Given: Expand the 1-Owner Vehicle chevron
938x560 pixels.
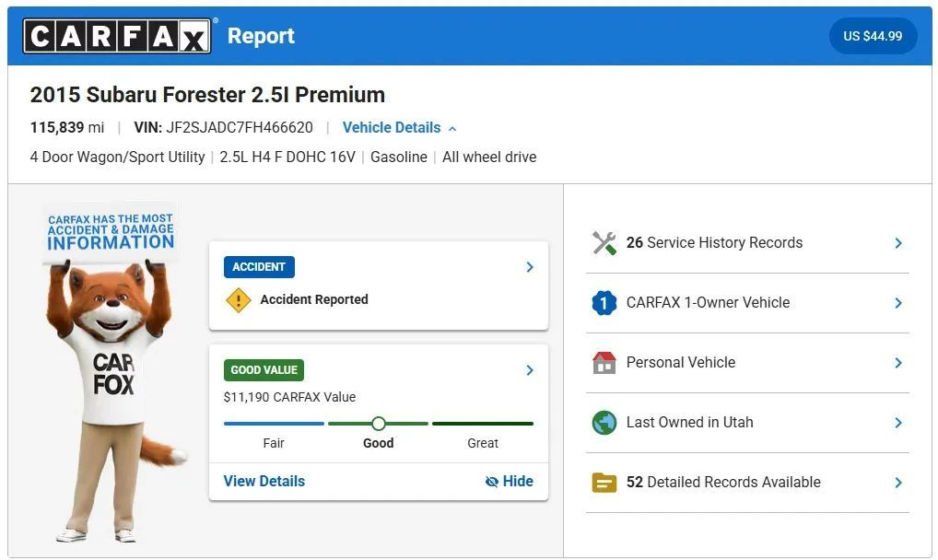Looking at the screenshot, I should [x=898, y=303].
